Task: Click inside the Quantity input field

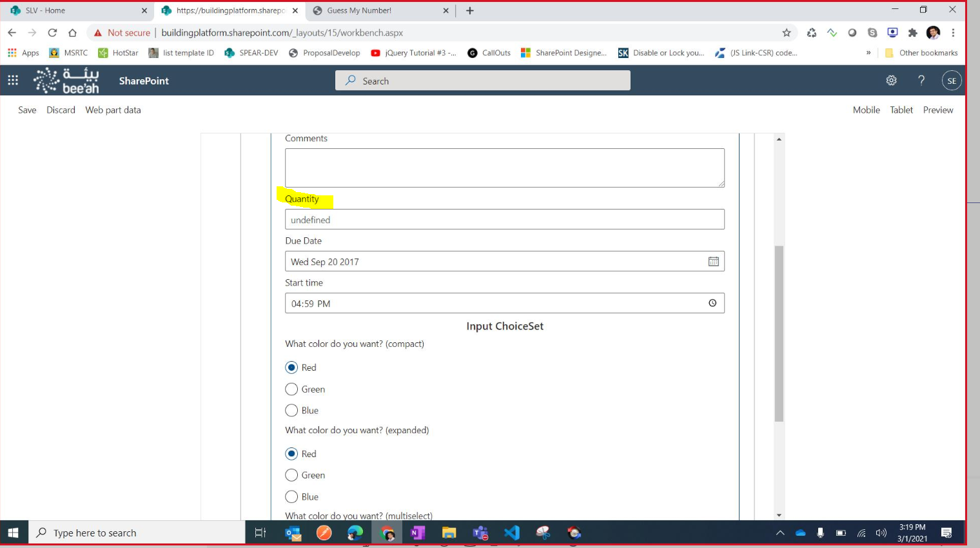Action: [x=505, y=219]
